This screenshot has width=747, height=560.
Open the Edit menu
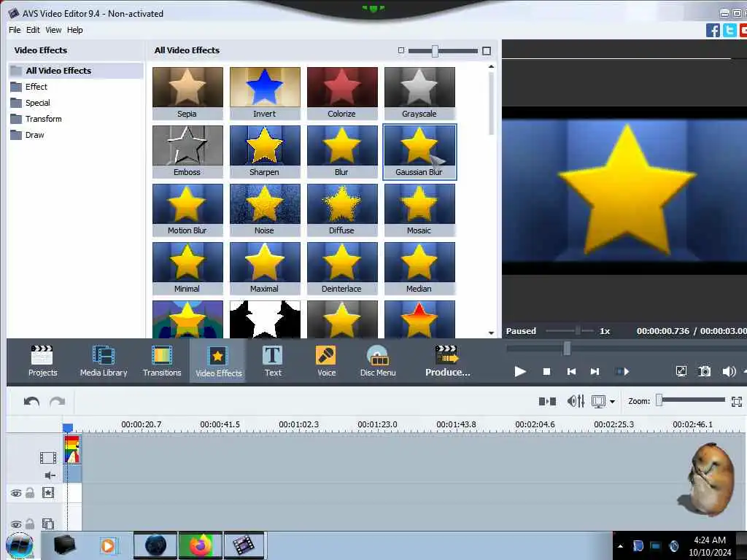click(33, 29)
